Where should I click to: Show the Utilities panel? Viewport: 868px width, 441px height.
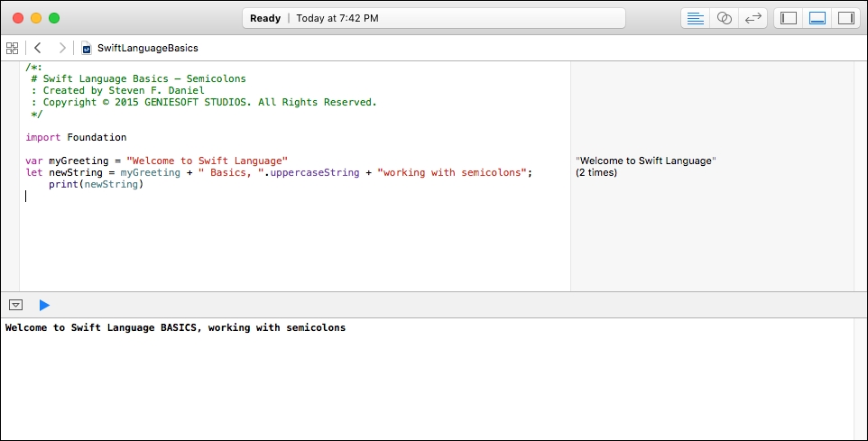(x=845, y=18)
